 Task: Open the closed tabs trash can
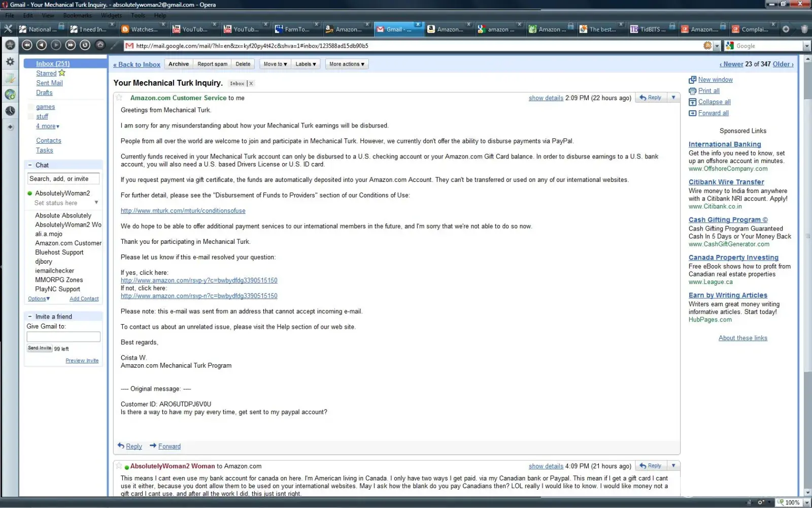(x=804, y=29)
